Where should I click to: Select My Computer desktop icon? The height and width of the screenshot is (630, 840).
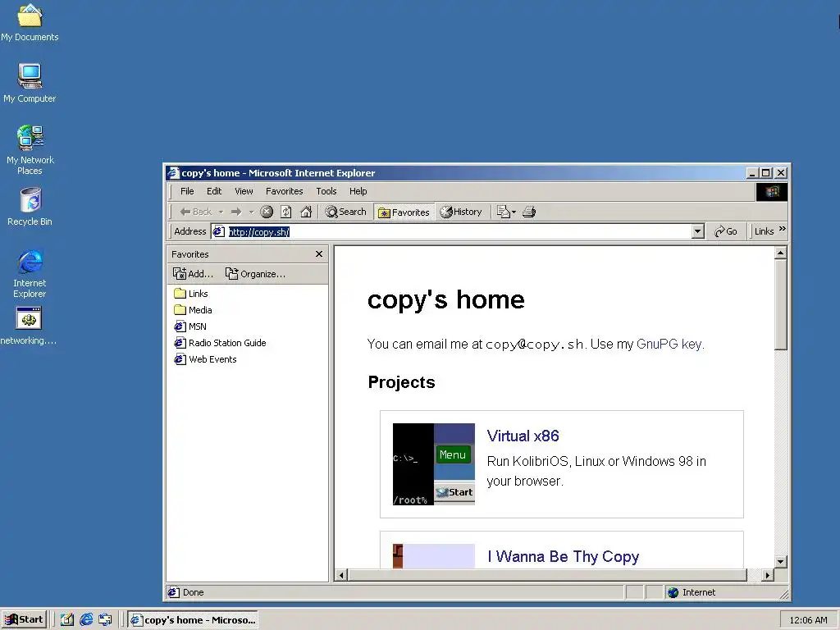click(30, 83)
